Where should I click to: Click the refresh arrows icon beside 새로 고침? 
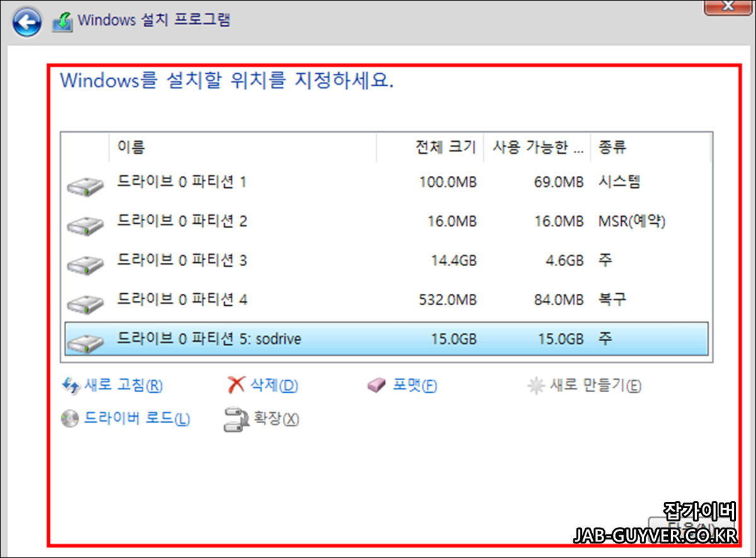pyautogui.click(x=70, y=385)
